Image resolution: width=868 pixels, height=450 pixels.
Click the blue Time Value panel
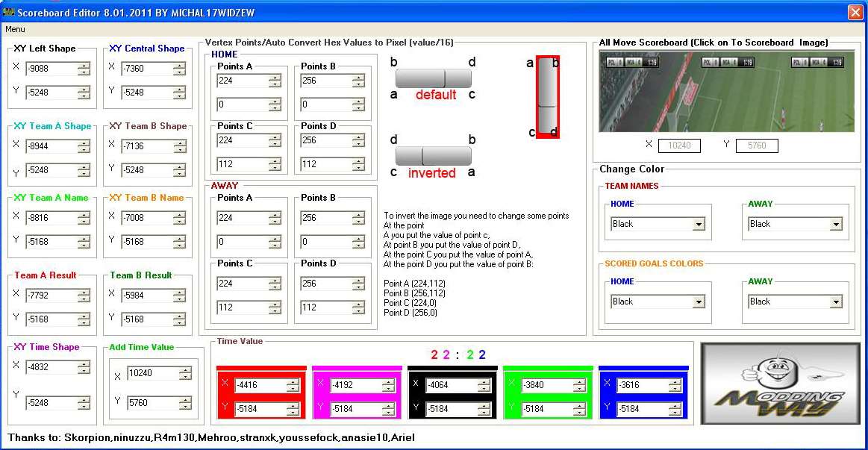643,396
